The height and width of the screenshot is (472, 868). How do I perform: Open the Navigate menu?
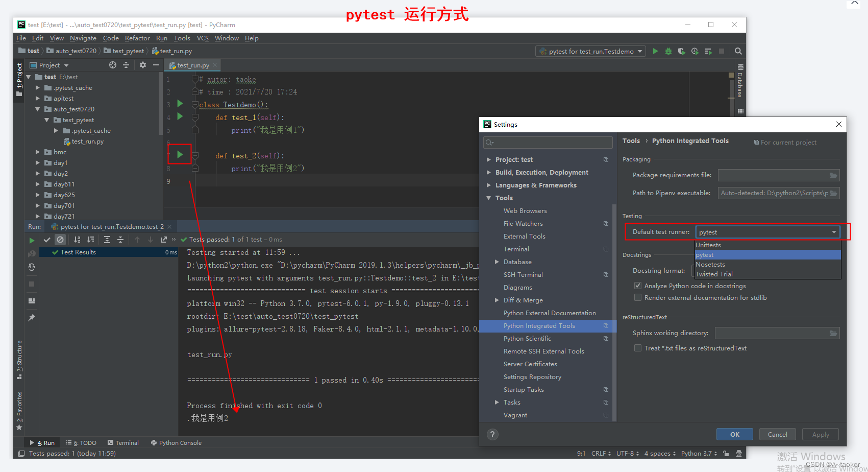point(83,38)
